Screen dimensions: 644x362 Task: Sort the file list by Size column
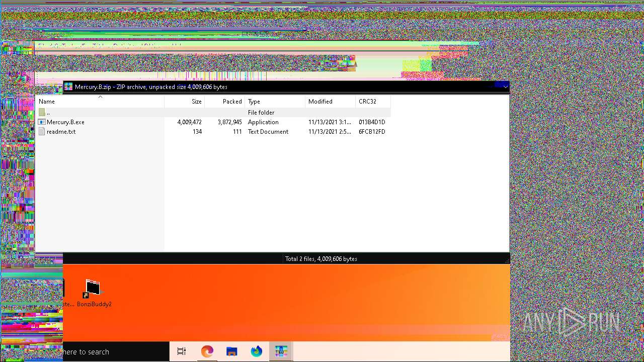click(185, 102)
